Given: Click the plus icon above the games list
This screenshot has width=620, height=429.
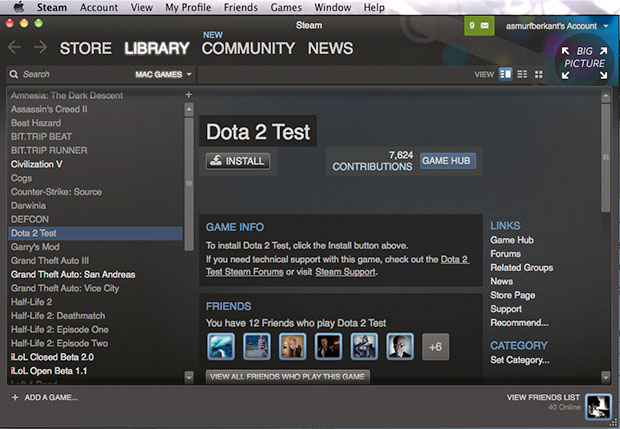Looking at the screenshot, I should (x=189, y=94).
